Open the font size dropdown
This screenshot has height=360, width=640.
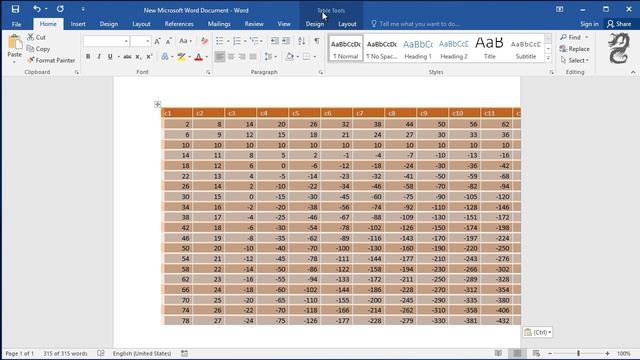[148, 41]
